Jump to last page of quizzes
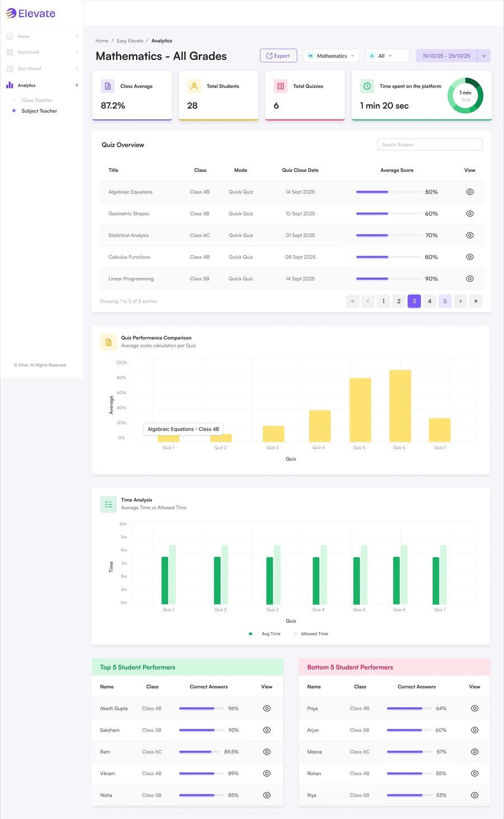This screenshot has height=819, width=504. point(476,301)
